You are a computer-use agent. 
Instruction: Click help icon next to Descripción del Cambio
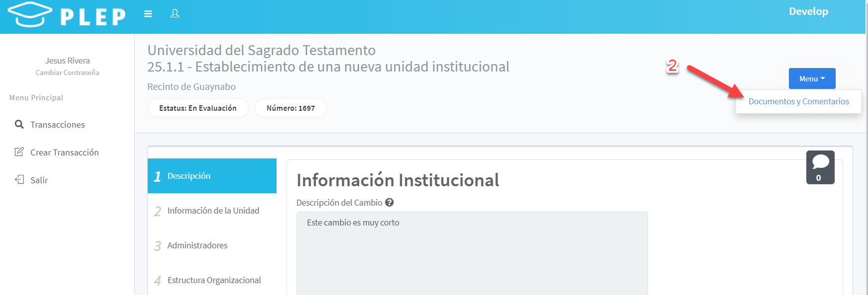click(x=389, y=202)
